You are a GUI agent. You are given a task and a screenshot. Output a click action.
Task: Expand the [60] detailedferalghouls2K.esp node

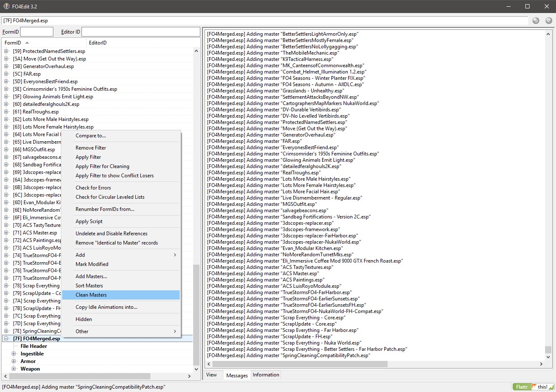(6, 104)
